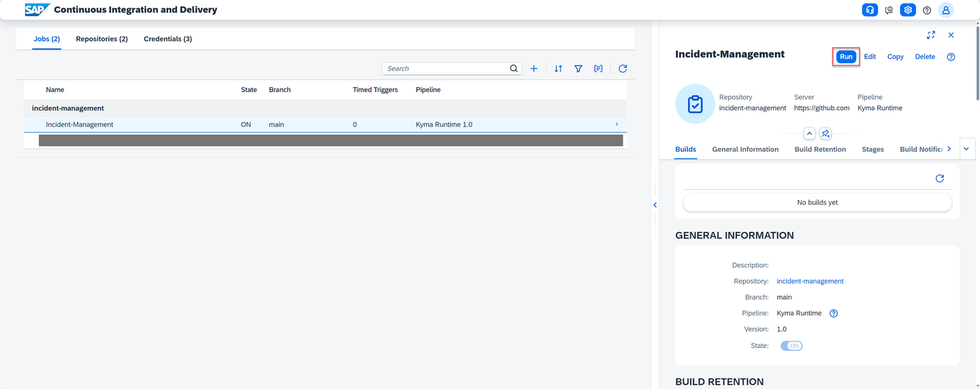Select the Builds tab
Screen dimensions: 980x389
tap(686, 149)
